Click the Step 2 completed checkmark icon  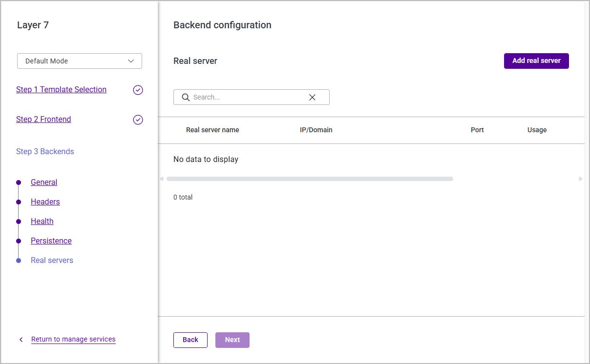pos(138,120)
